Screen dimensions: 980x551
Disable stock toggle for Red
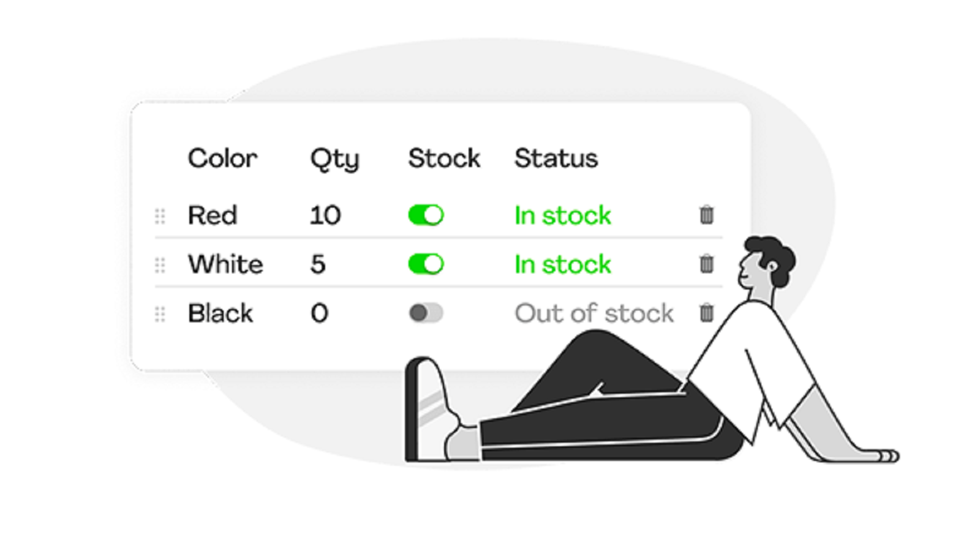(x=426, y=215)
